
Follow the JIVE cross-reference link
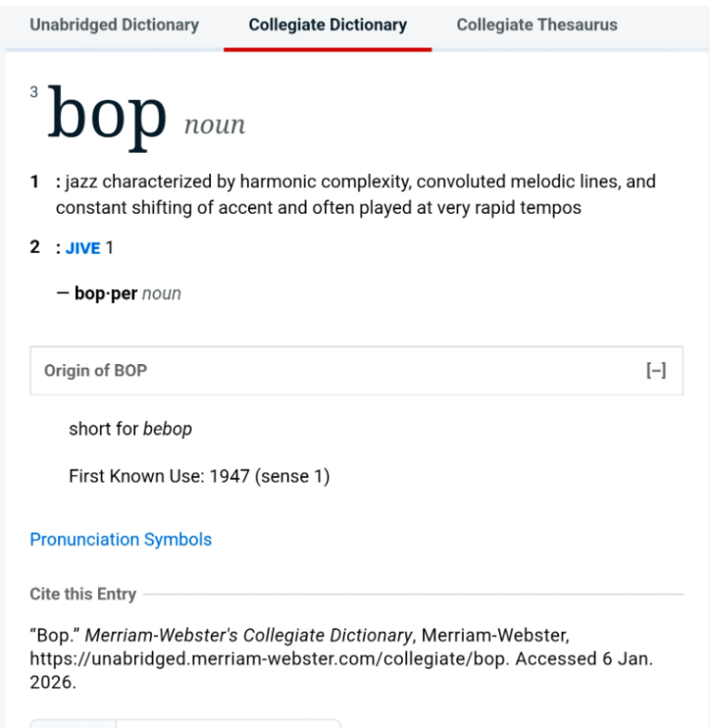tap(82, 248)
